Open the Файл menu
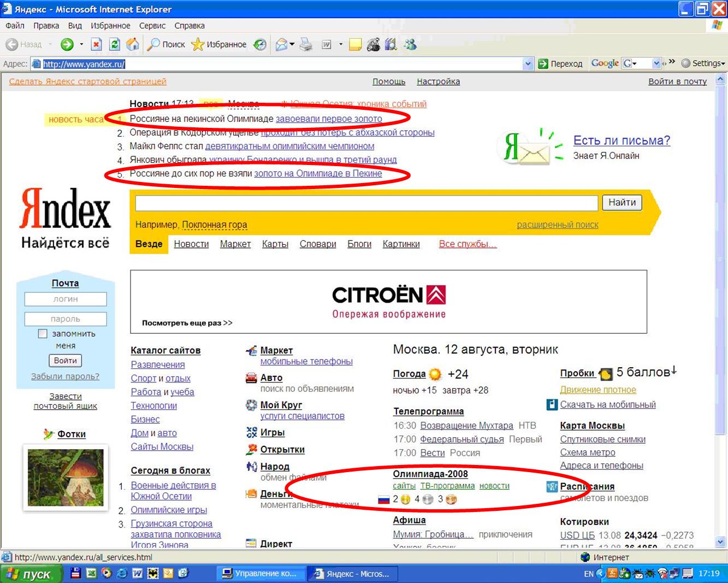 point(15,26)
